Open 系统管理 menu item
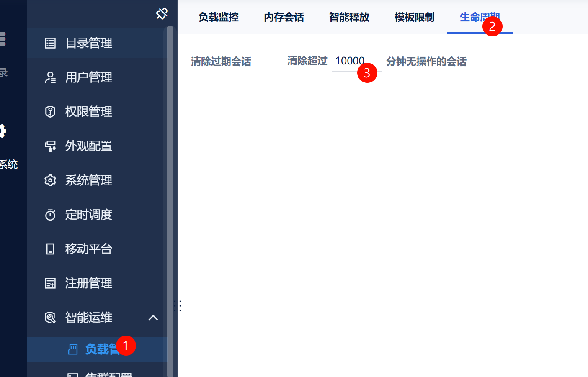The image size is (588, 377). point(97,180)
